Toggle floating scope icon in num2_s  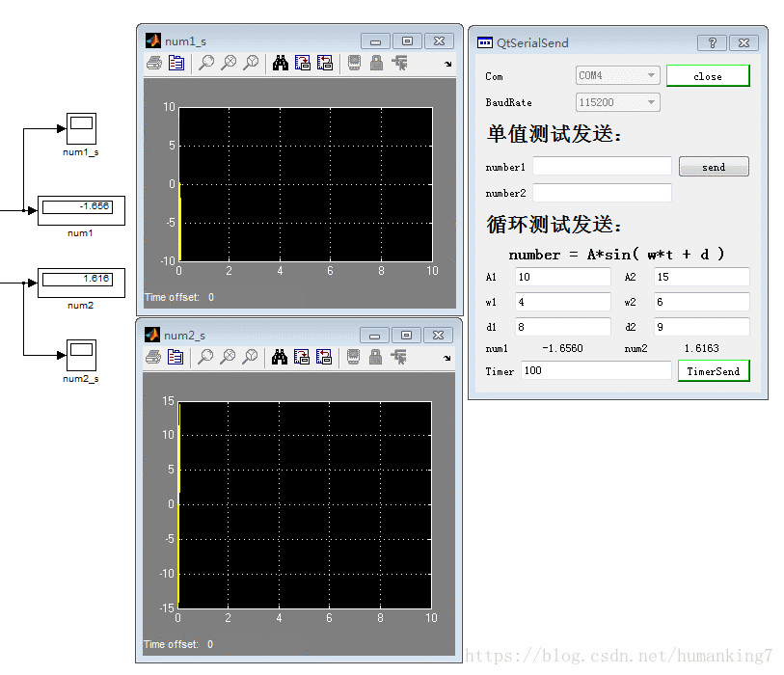tap(354, 357)
